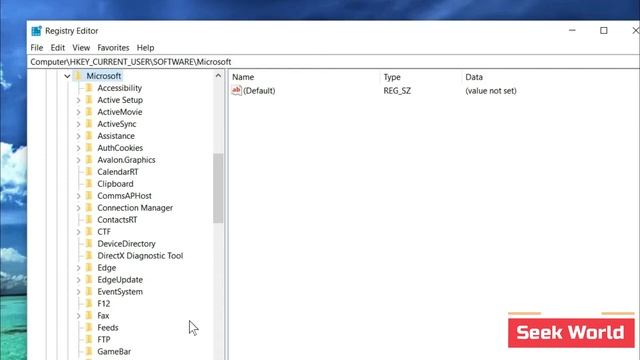Maximize the Registry Editor window
Screen dimensions: 640x360
pos(604,31)
